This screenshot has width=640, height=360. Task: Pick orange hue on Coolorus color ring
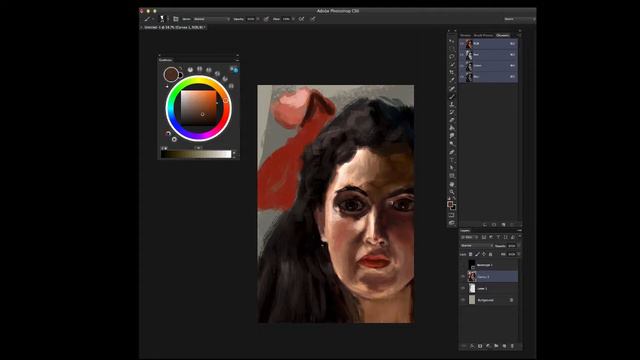tap(225, 100)
